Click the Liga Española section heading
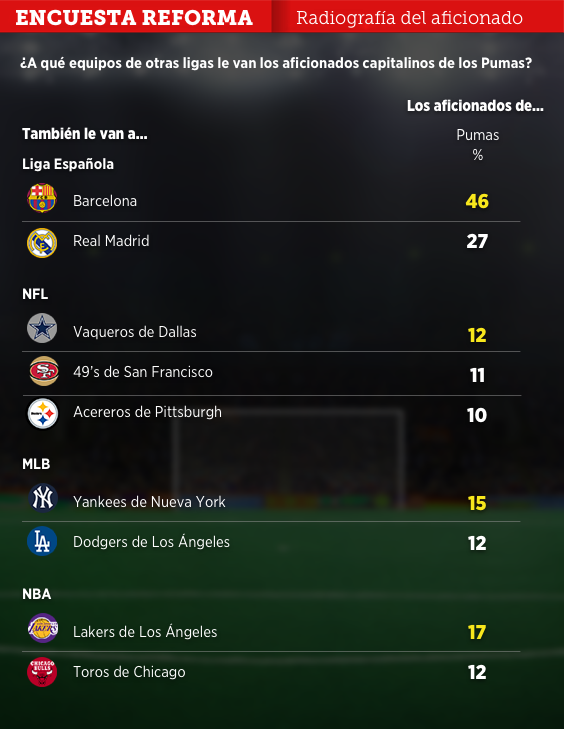Screen dimensions: 564x729 [68, 164]
